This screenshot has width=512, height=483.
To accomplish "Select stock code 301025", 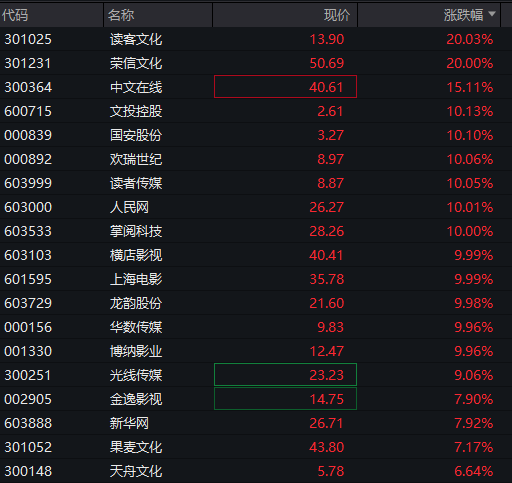I will [28, 39].
